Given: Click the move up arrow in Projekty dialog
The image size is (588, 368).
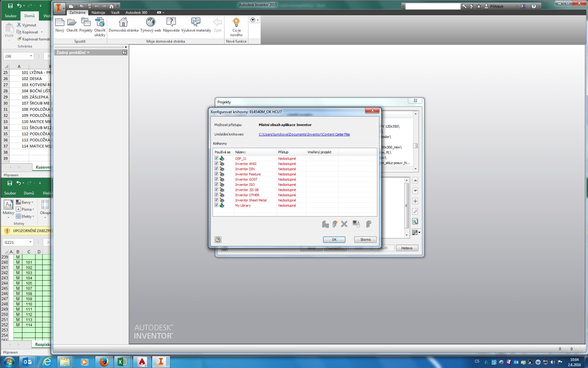Looking at the screenshot, I should coord(415,180).
